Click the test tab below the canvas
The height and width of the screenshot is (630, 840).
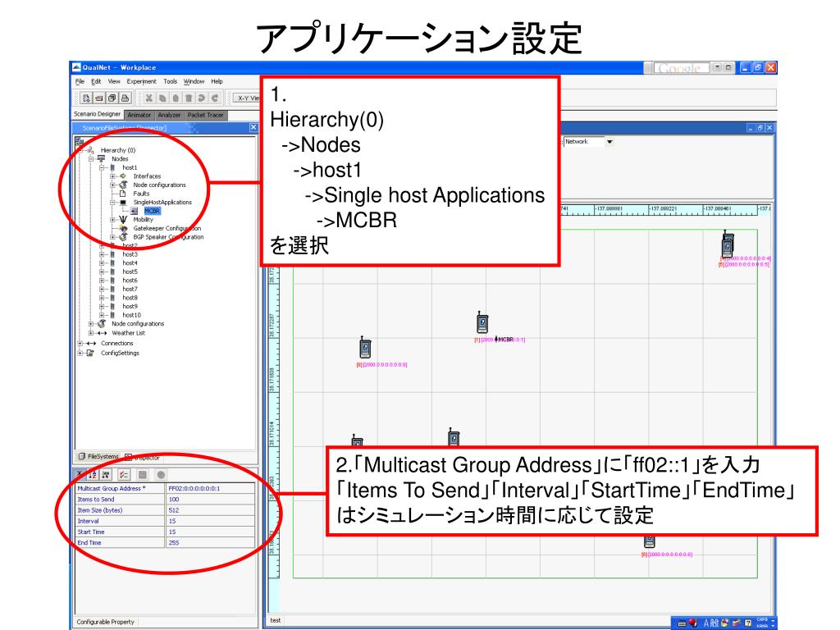pos(276,620)
